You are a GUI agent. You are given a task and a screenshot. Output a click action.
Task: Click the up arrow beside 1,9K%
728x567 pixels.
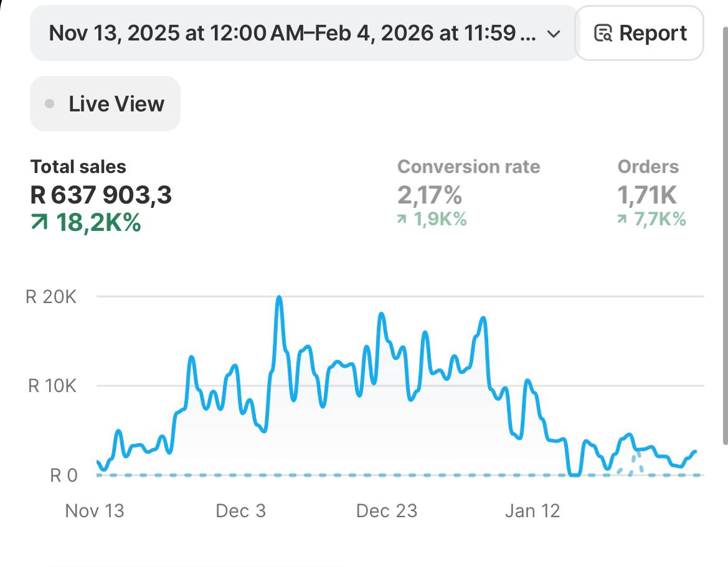tap(404, 219)
